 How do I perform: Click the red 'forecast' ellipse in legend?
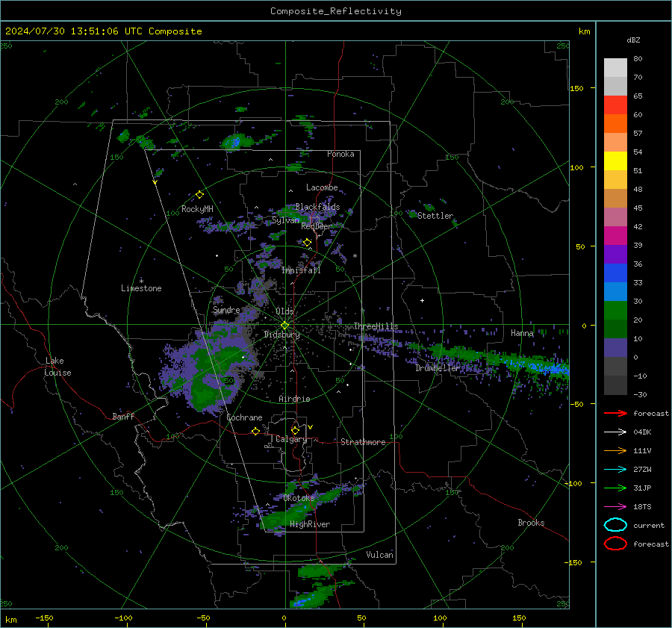(615, 544)
